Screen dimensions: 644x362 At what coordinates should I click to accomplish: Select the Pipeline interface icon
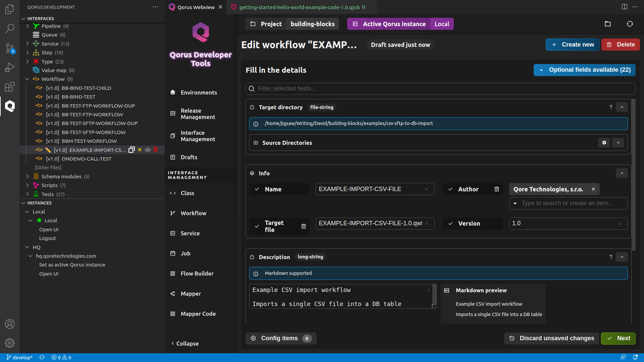point(36,25)
